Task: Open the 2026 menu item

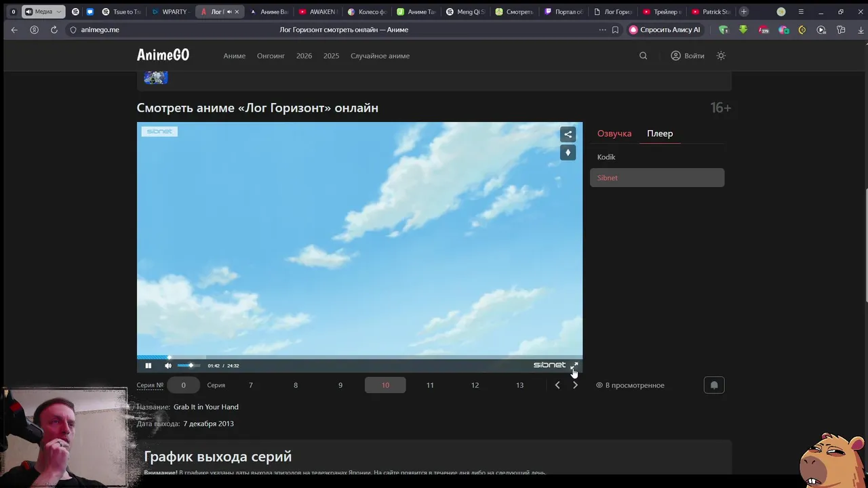Action: 304,56
